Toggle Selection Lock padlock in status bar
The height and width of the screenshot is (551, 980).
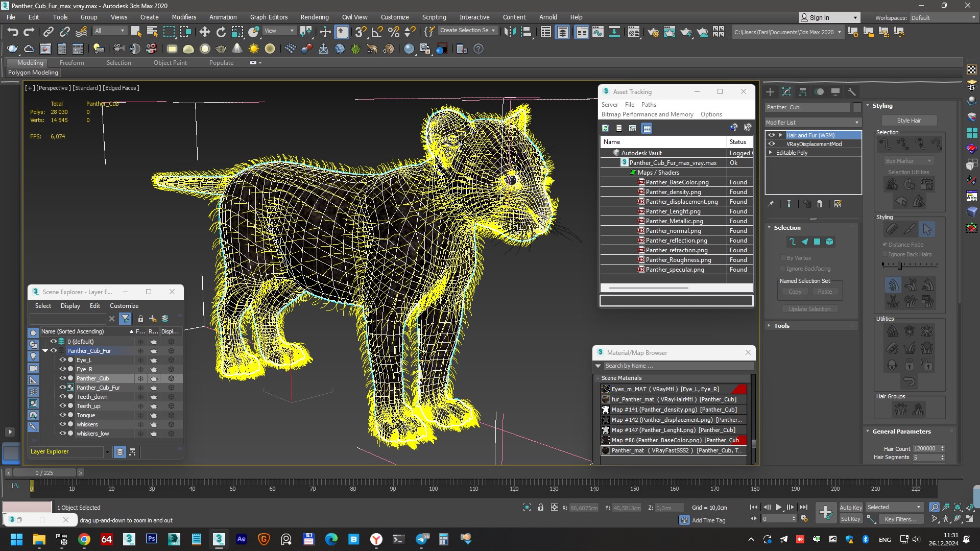click(540, 507)
